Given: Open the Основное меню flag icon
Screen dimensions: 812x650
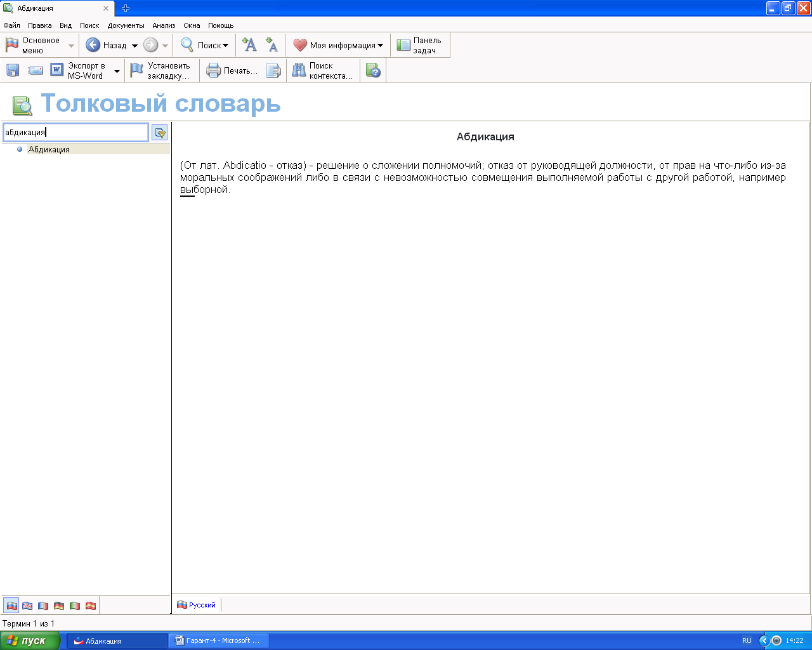Looking at the screenshot, I should click(13, 45).
